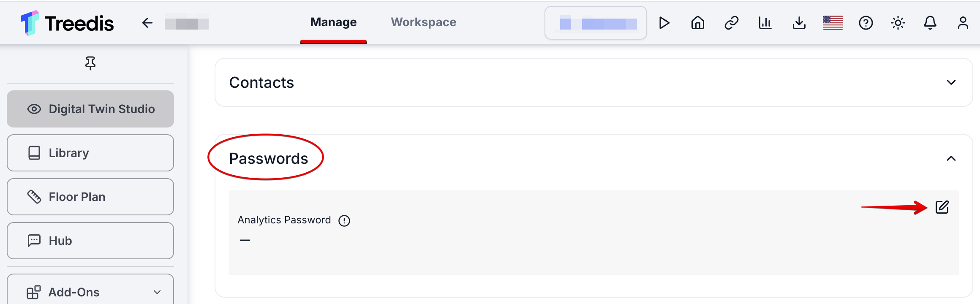Open the home icon in toolbar
The height and width of the screenshot is (304, 980).
click(698, 23)
